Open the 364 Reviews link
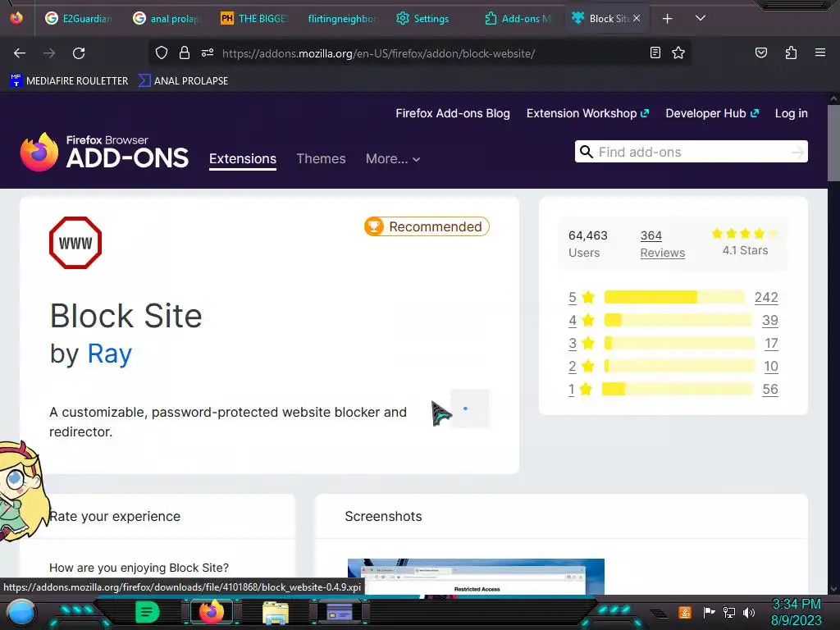Image resolution: width=840 pixels, height=630 pixels. [x=662, y=244]
